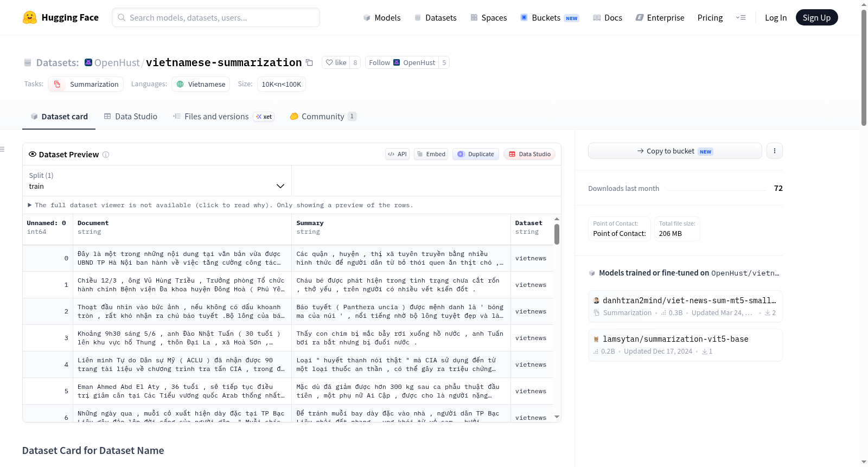Open the Split train dropdown
The image size is (868, 467).
click(x=157, y=181)
